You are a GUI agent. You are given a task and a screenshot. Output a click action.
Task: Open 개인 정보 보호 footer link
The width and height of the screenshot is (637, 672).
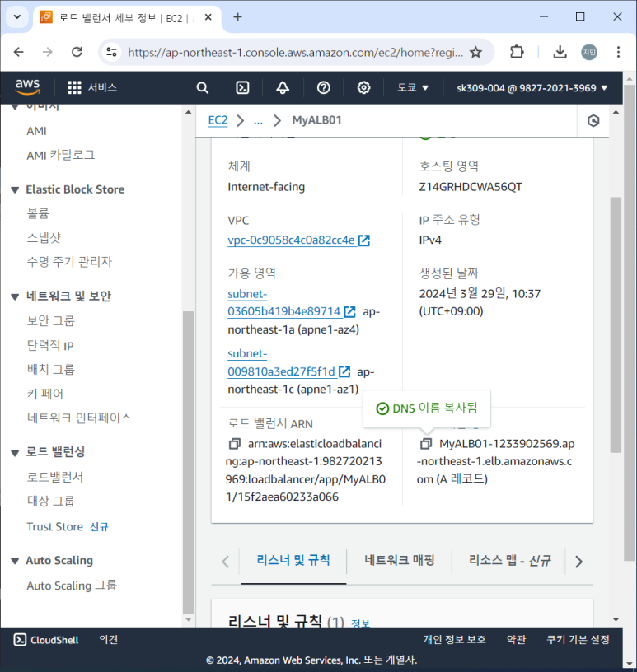pyautogui.click(x=454, y=639)
